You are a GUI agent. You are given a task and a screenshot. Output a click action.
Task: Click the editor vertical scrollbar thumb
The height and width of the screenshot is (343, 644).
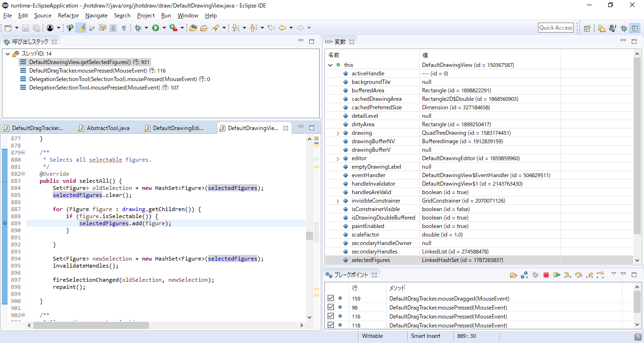[309, 236]
